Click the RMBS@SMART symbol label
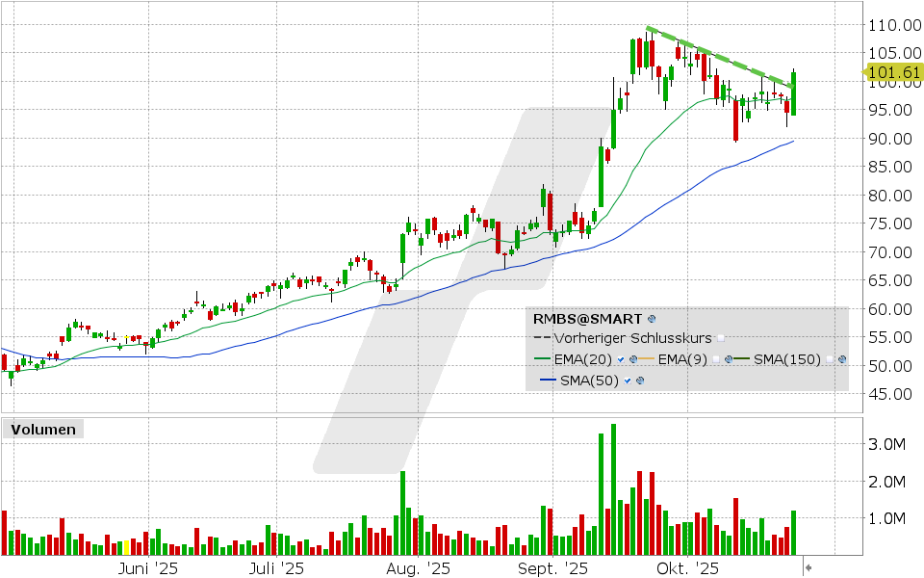The width and height of the screenshot is (924, 578). 588,318
